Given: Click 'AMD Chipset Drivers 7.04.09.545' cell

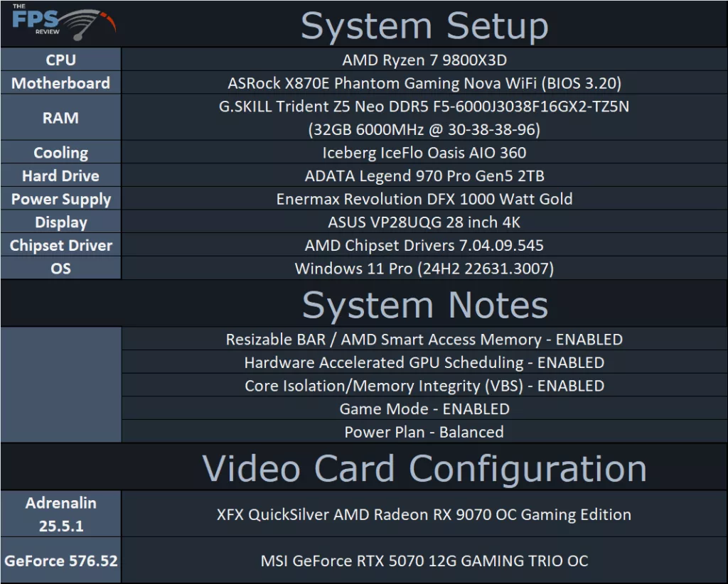Looking at the screenshot, I should pos(424,245).
